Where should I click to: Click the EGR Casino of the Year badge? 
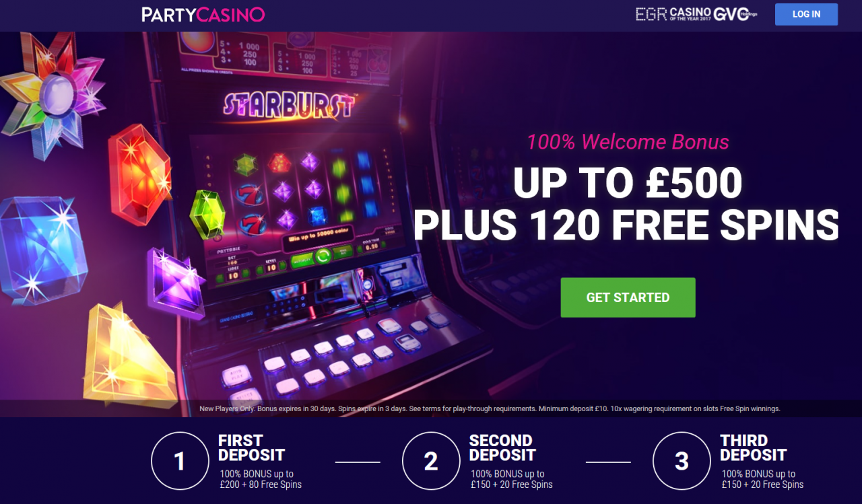pyautogui.click(x=673, y=13)
